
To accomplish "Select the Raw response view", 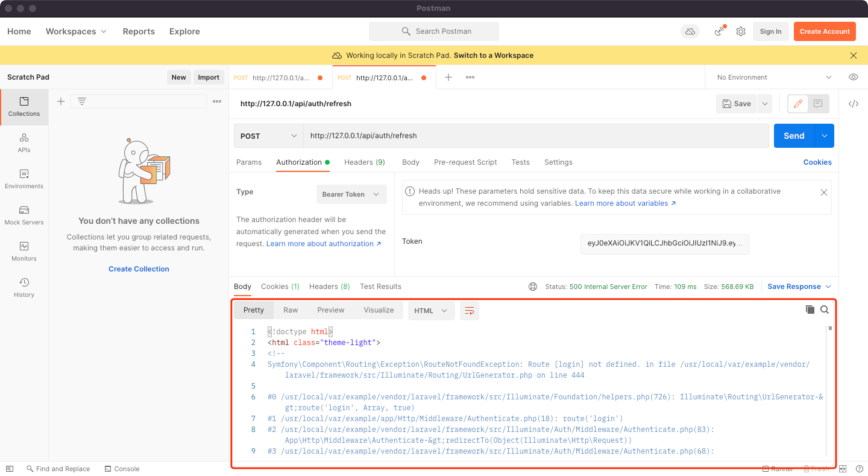I will point(291,310).
